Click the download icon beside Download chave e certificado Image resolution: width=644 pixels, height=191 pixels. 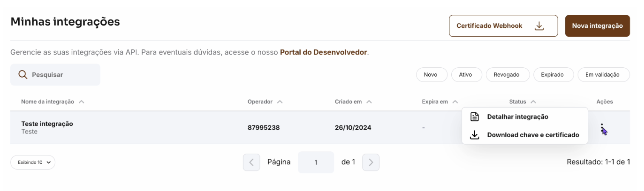(x=475, y=135)
